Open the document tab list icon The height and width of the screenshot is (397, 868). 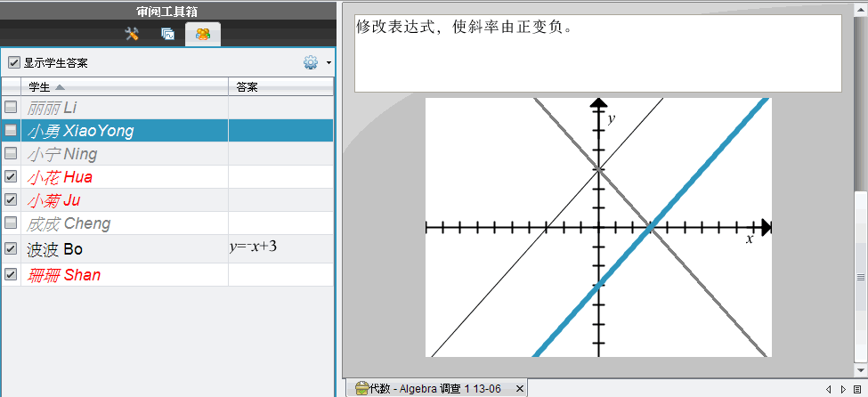click(x=857, y=389)
